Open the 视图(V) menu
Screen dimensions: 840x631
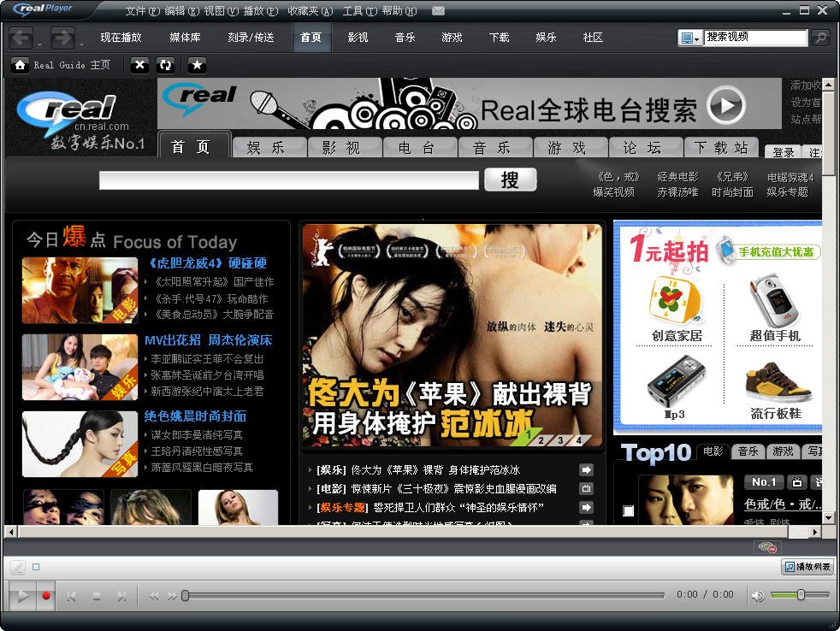coord(222,11)
